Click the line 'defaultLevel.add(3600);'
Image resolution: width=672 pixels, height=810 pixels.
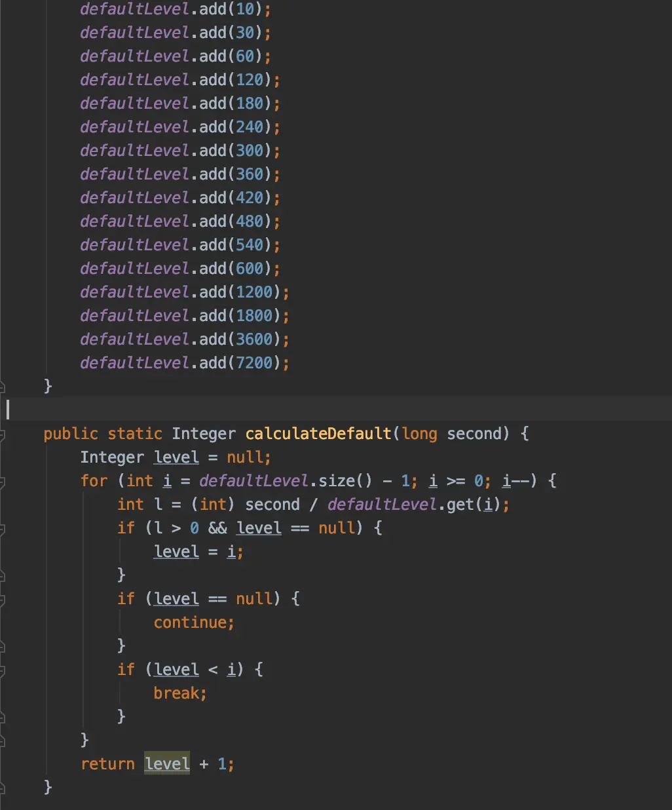[185, 339]
